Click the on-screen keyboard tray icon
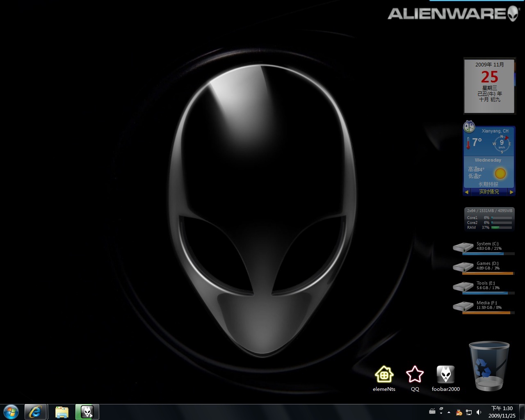 coord(432,411)
